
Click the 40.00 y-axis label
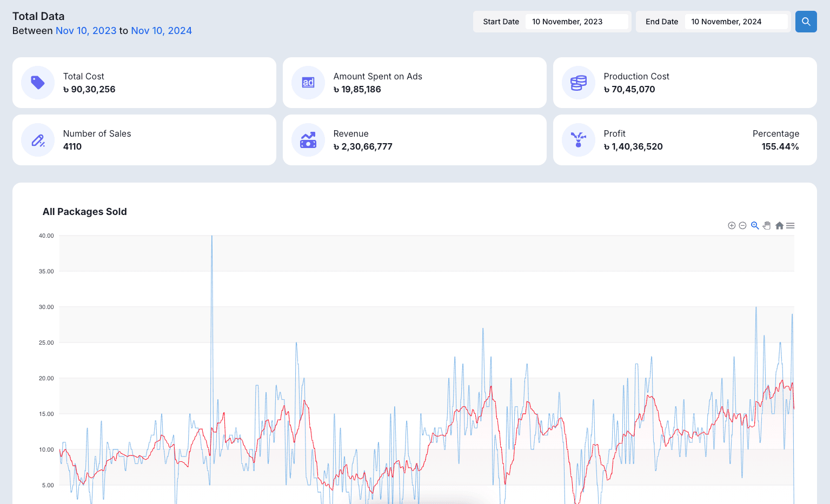point(47,236)
